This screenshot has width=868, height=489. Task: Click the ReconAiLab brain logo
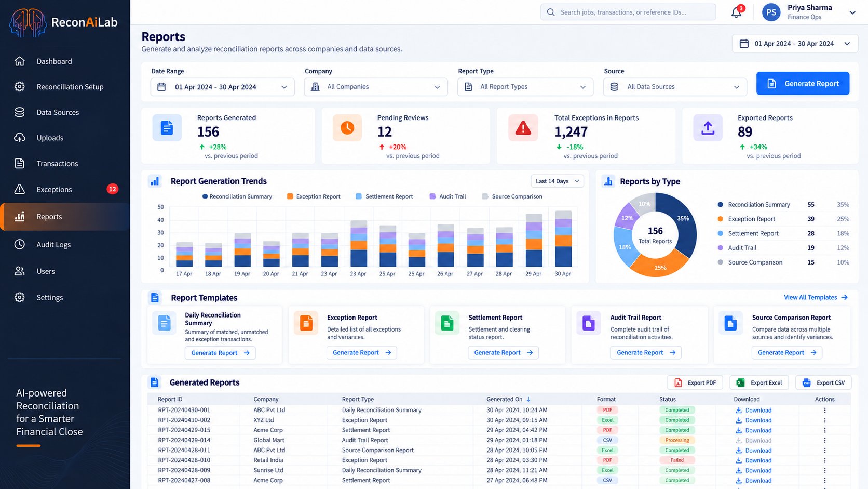tap(28, 22)
